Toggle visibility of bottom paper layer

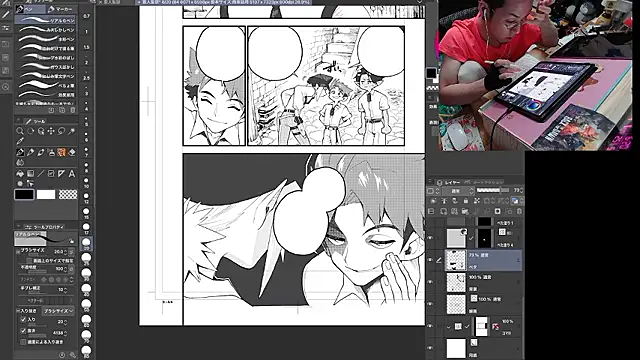pyautogui.click(x=430, y=348)
